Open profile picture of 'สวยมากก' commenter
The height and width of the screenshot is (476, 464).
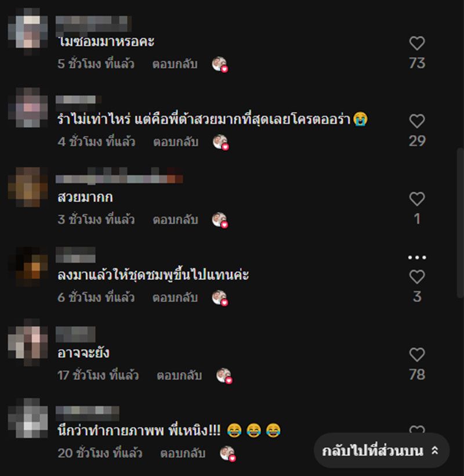coord(28,187)
